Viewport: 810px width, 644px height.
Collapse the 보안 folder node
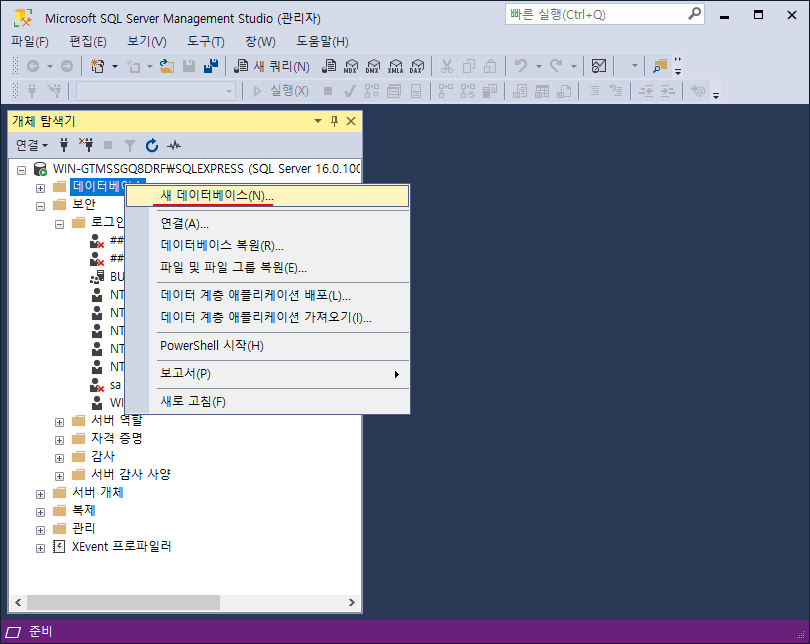click(x=40, y=206)
